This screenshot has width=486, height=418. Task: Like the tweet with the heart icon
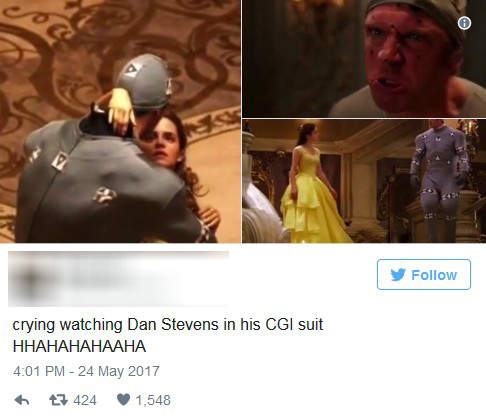tap(123, 400)
